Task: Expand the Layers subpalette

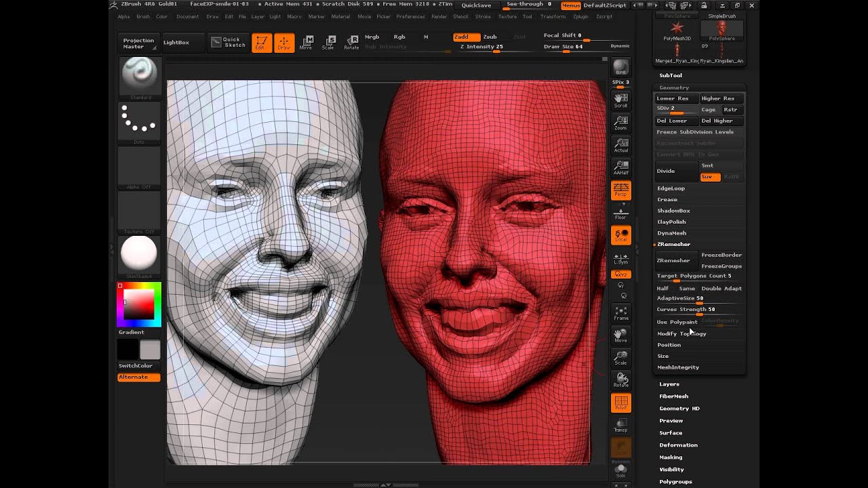Action: pos(669,384)
